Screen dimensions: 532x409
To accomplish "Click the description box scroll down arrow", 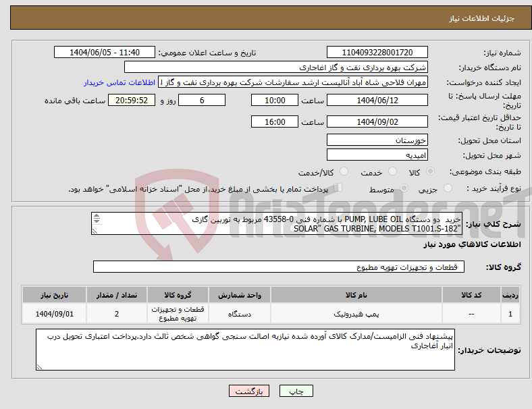I will point(97,221).
